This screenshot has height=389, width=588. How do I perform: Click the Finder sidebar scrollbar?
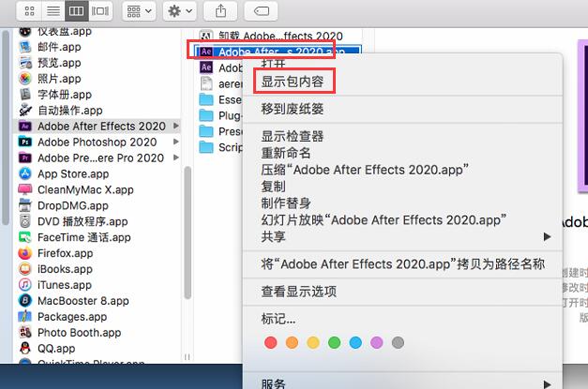[6, 127]
